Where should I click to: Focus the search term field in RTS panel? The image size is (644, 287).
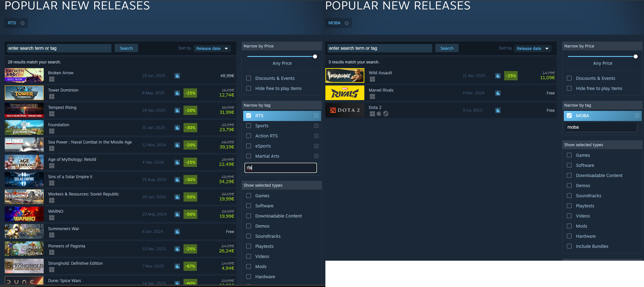[59, 48]
